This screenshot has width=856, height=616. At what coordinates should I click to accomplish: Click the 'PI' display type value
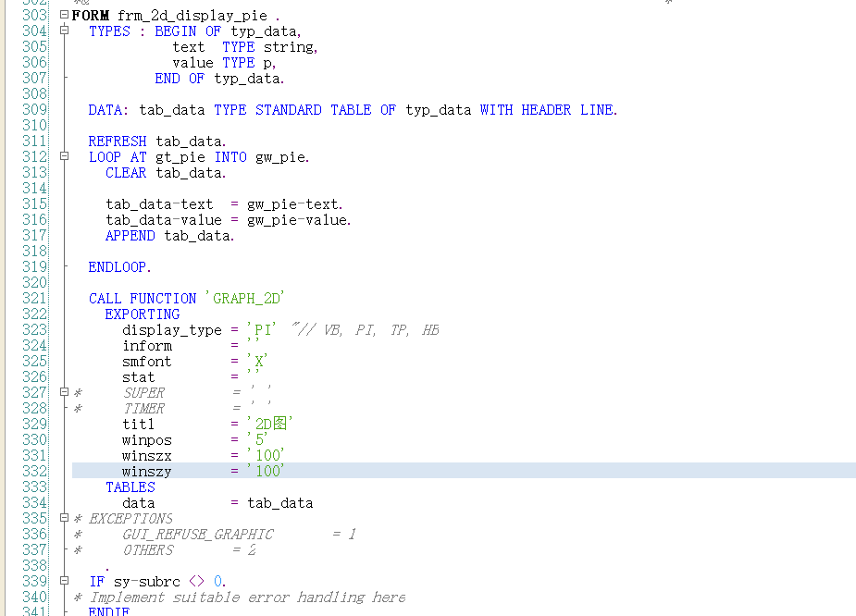point(262,329)
